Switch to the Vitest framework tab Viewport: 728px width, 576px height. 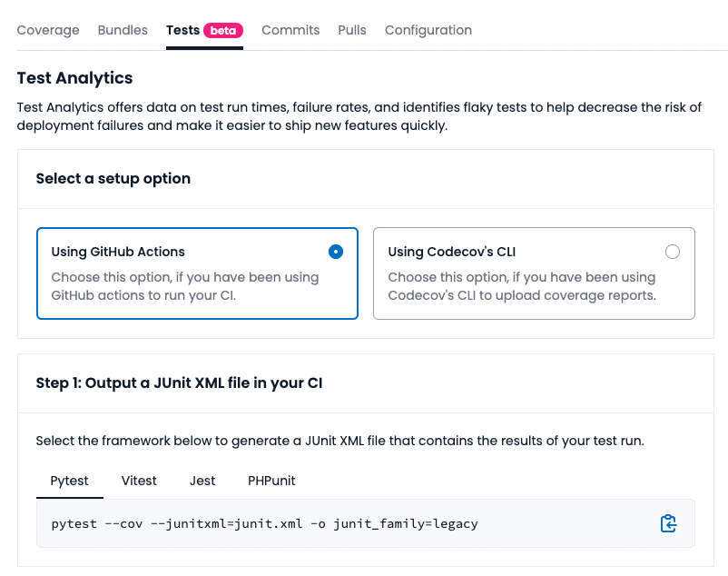click(139, 481)
